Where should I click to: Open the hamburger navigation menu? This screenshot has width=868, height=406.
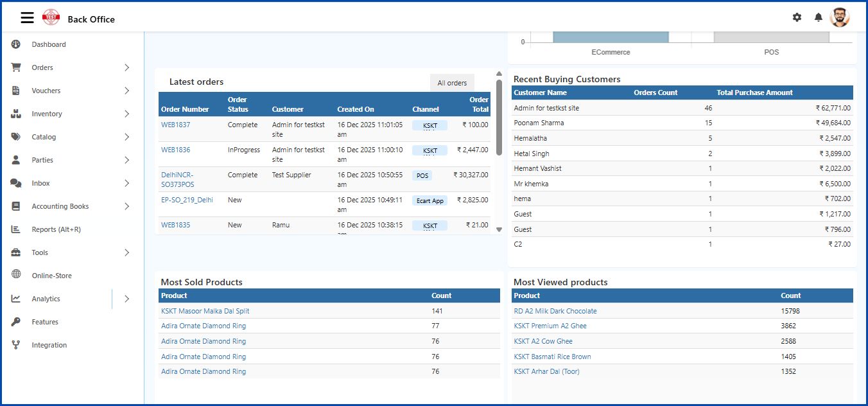pos(26,17)
